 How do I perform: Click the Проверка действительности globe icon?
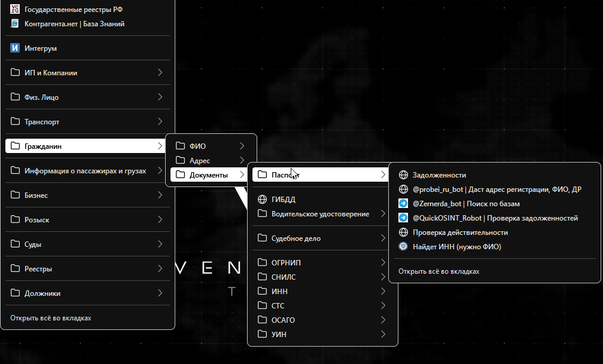[403, 232]
